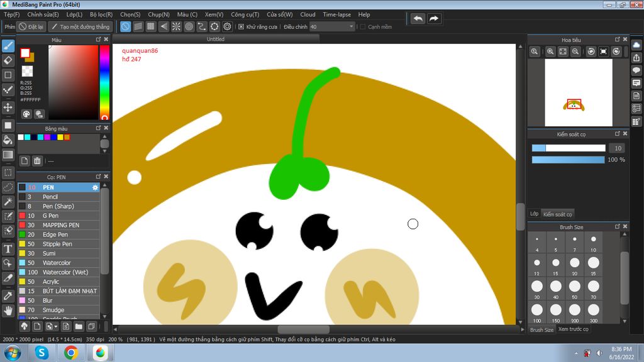The height and width of the screenshot is (362, 644).
Task: Undock the Bảng màu panel
Action: coord(98,128)
